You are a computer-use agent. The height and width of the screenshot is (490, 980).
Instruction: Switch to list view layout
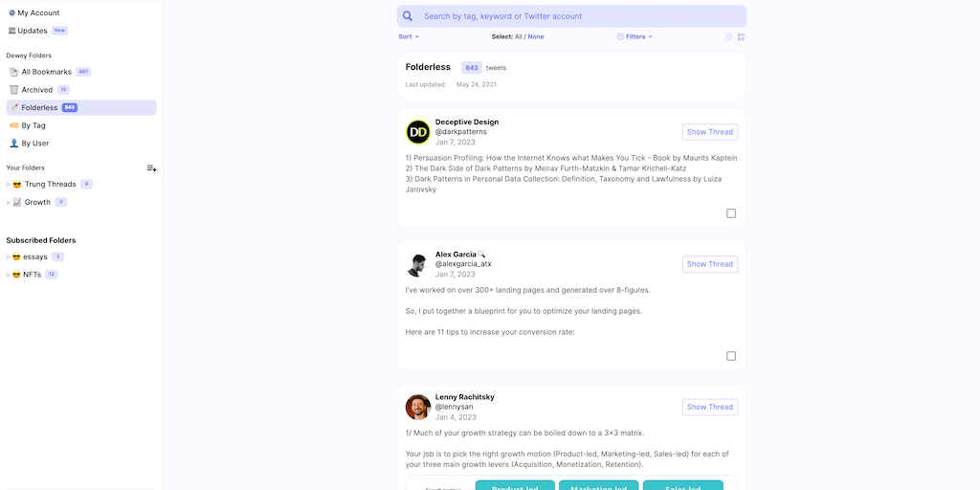741,37
